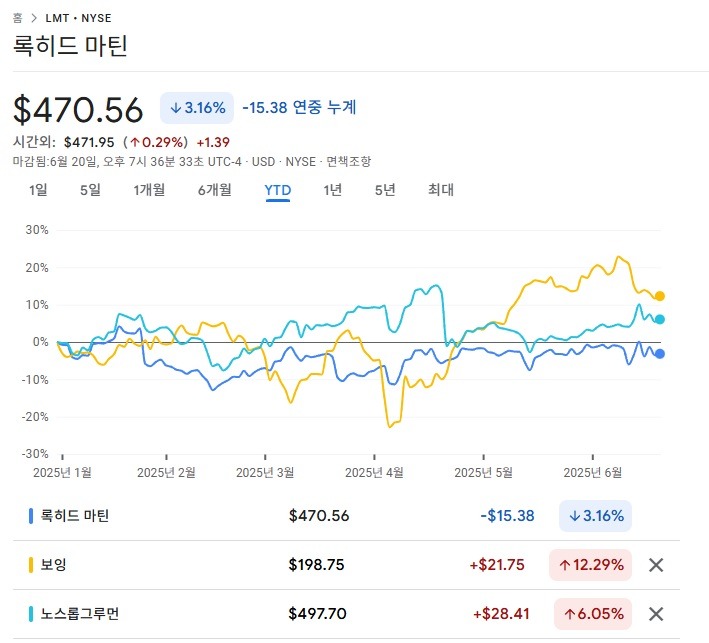The height and width of the screenshot is (643, 709).
Task: Click the blue 록히드 마틴 color bar
Action: pos(31,516)
